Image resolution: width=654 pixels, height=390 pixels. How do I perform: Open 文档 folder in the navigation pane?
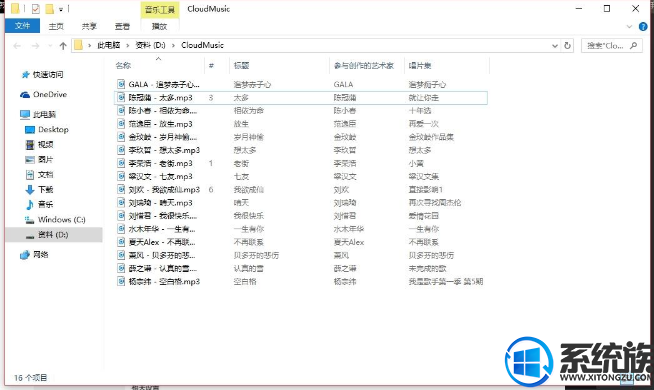pos(45,174)
